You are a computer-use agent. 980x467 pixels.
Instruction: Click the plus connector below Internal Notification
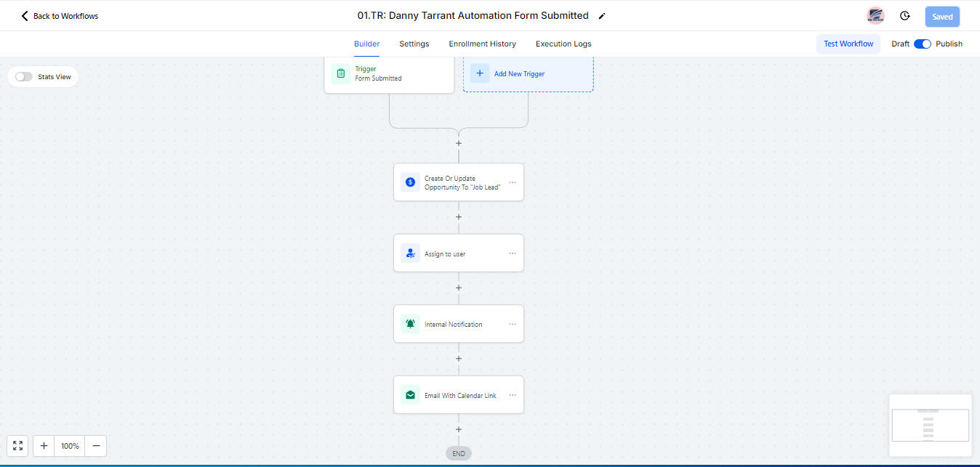point(458,358)
